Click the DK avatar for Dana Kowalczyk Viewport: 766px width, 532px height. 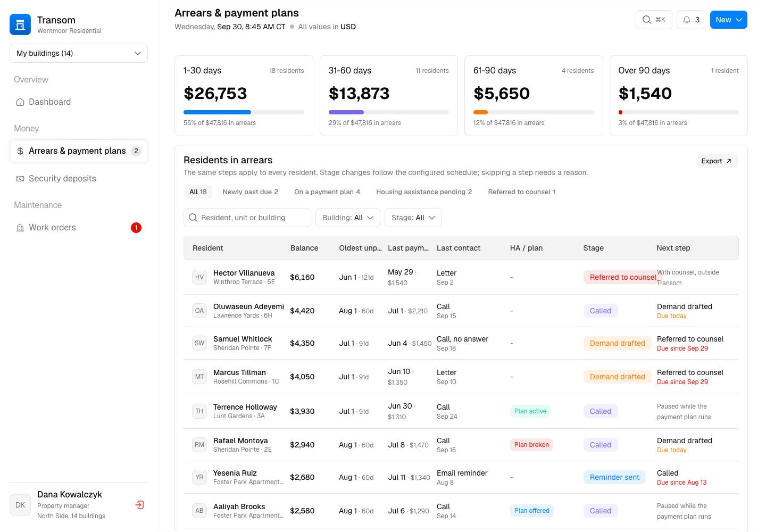(x=20, y=505)
